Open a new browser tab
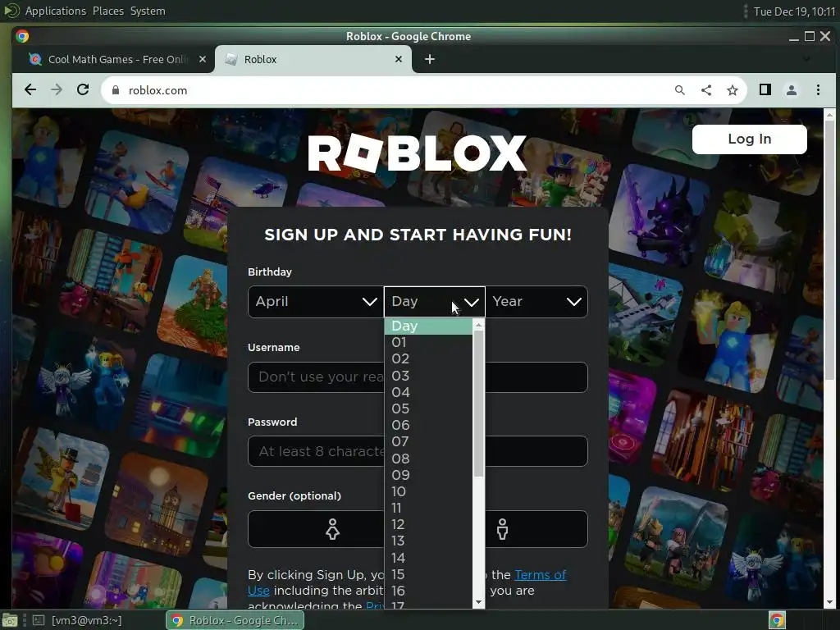The width and height of the screenshot is (840, 630). coord(430,59)
